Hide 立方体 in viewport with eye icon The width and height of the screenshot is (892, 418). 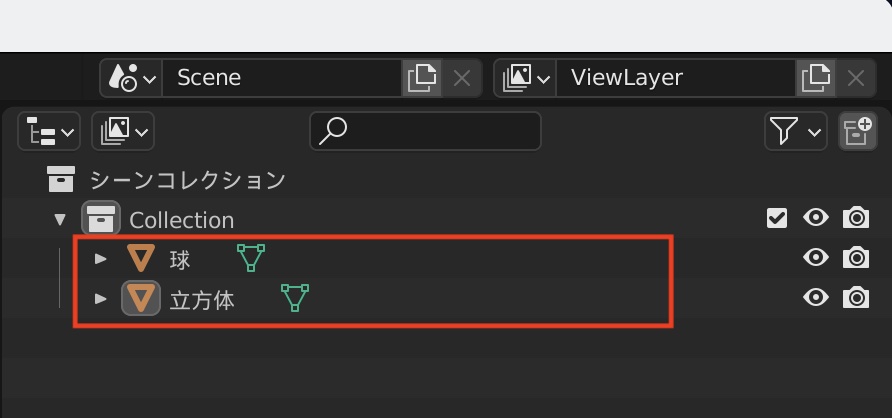click(x=816, y=298)
